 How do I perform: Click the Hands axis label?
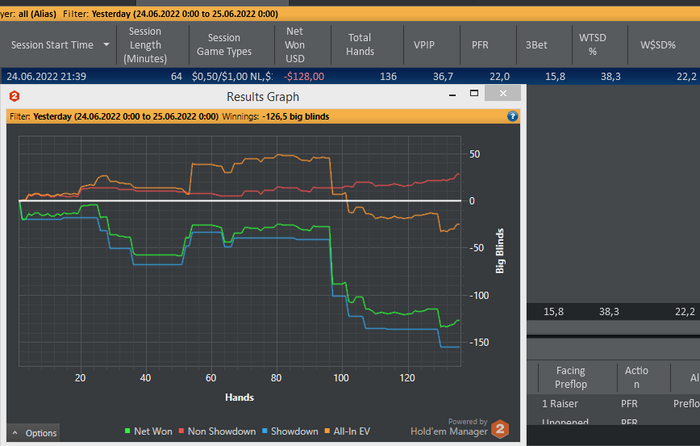(x=239, y=397)
